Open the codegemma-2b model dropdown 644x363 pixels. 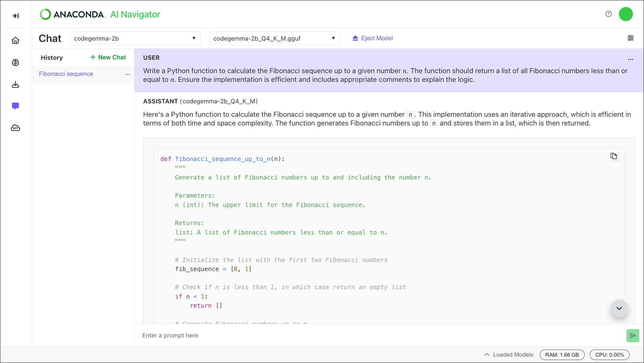click(135, 38)
